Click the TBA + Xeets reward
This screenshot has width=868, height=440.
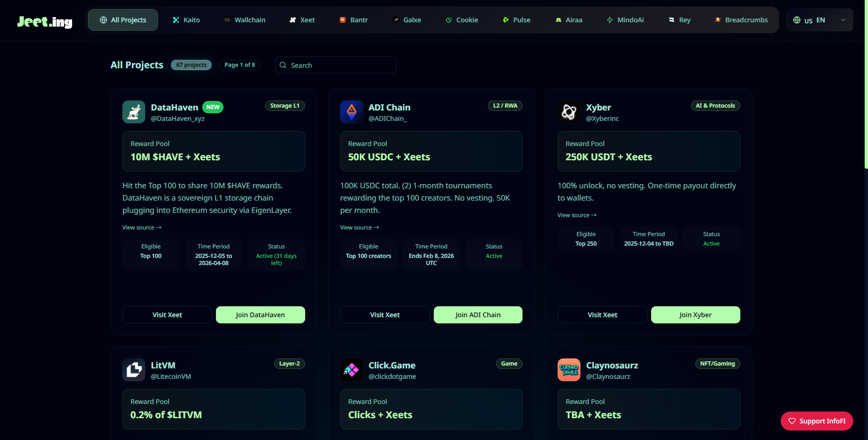[x=593, y=415]
